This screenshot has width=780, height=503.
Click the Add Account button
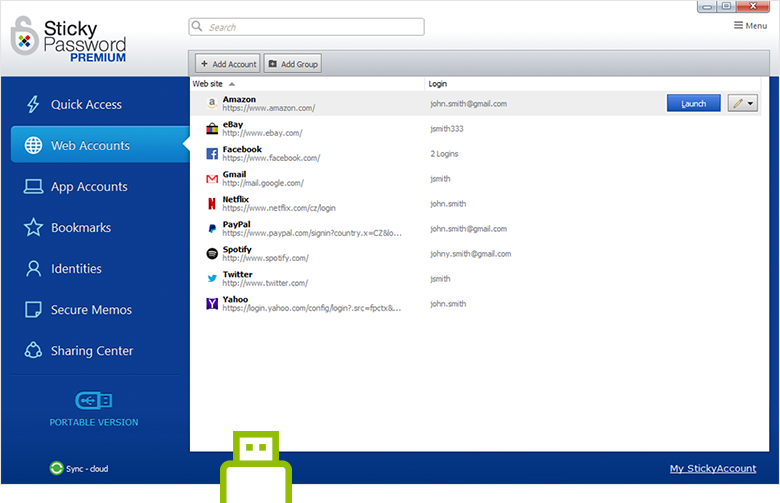click(227, 64)
